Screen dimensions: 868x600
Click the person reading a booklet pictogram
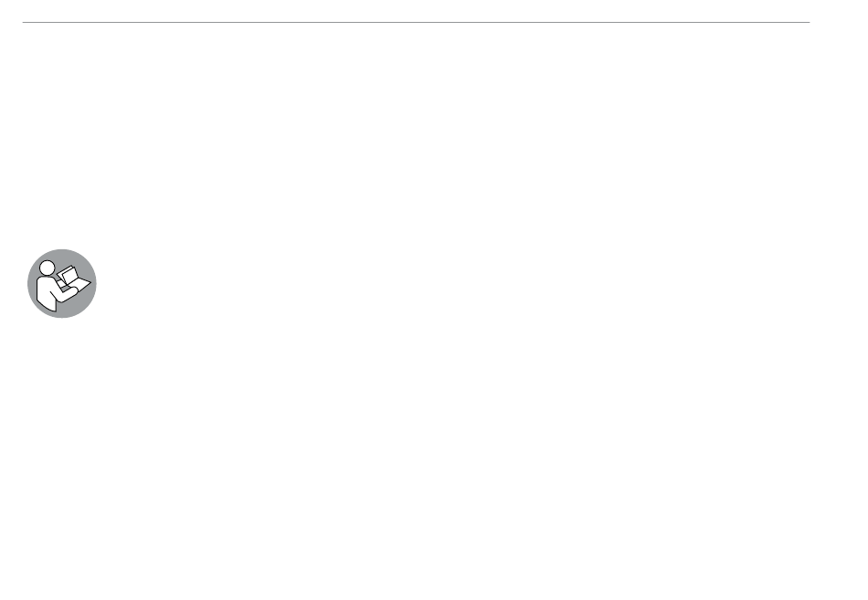coord(62,283)
